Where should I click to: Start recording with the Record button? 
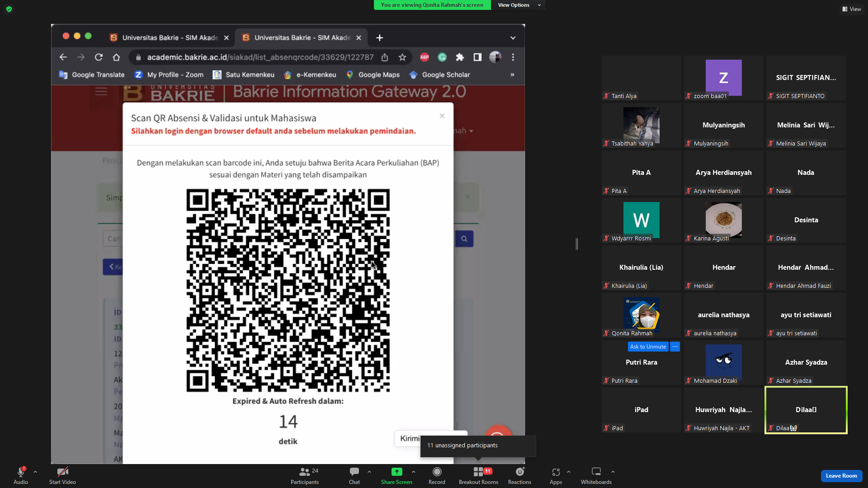click(x=437, y=475)
